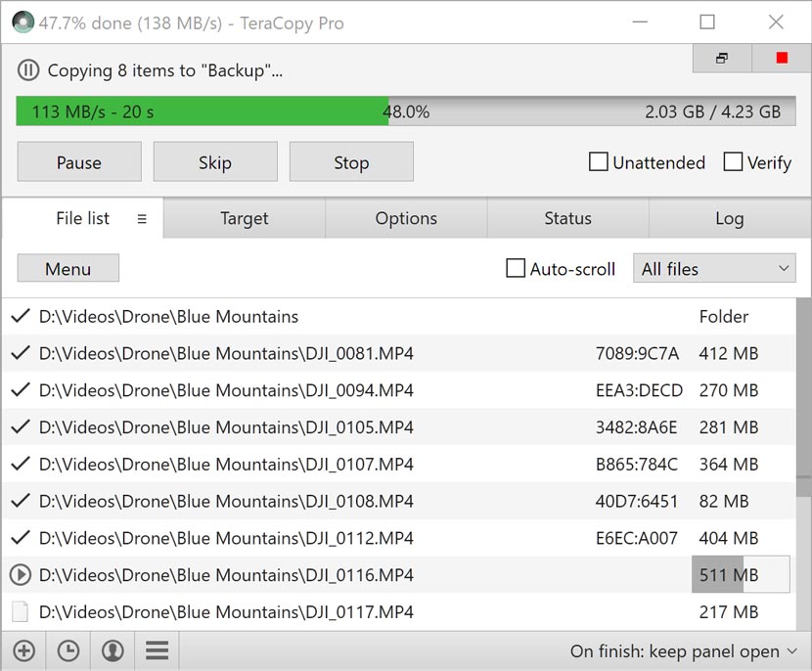The height and width of the screenshot is (671, 812).
Task: Click the user account icon
Action: click(112, 650)
